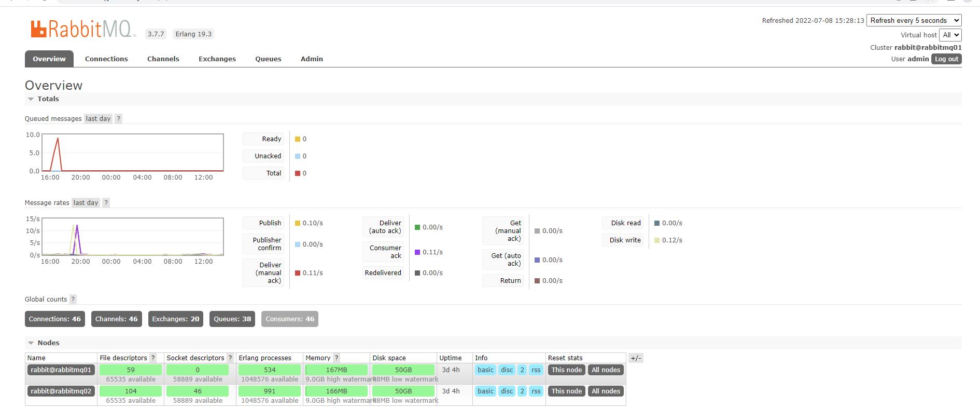Screen dimensions: 980x409
Task: Open File descriptors help icon
Action: (x=153, y=358)
